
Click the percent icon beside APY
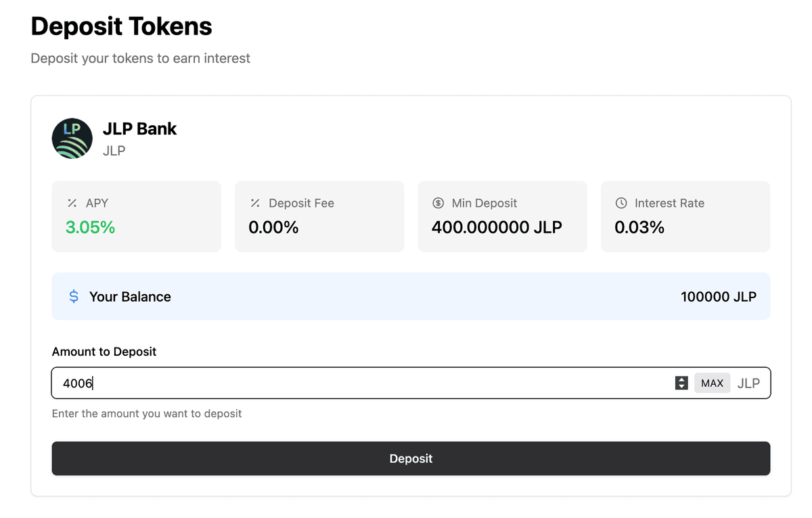click(72, 203)
